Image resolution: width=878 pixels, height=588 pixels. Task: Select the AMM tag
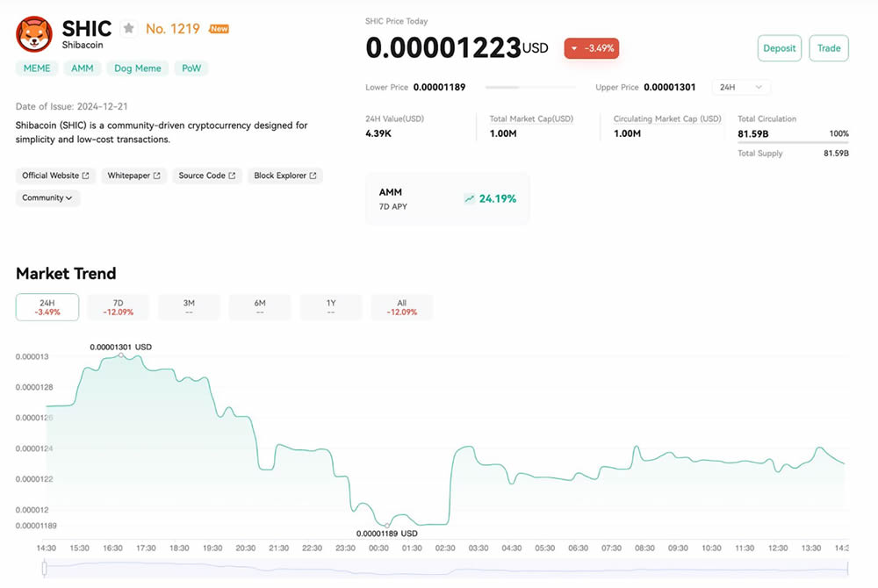(83, 68)
